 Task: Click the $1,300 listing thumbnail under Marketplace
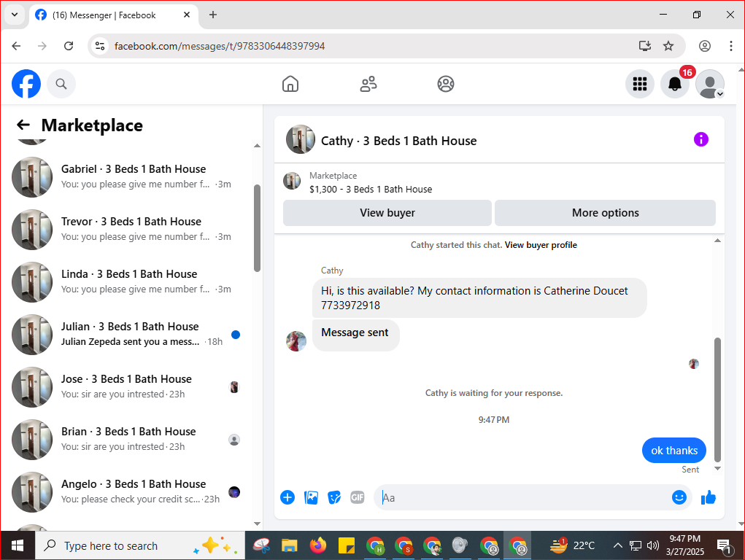click(x=292, y=181)
